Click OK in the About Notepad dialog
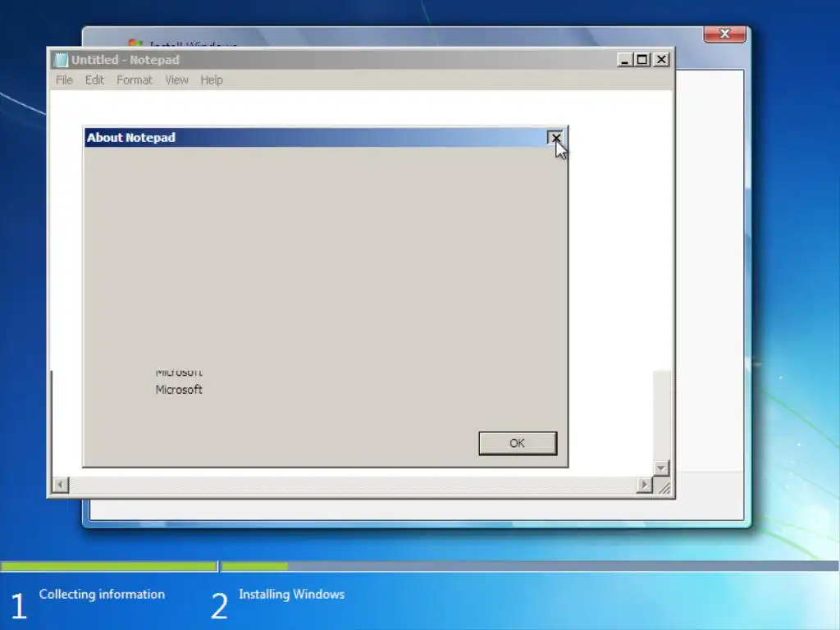This screenshot has height=630, width=840. click(518, 443)
